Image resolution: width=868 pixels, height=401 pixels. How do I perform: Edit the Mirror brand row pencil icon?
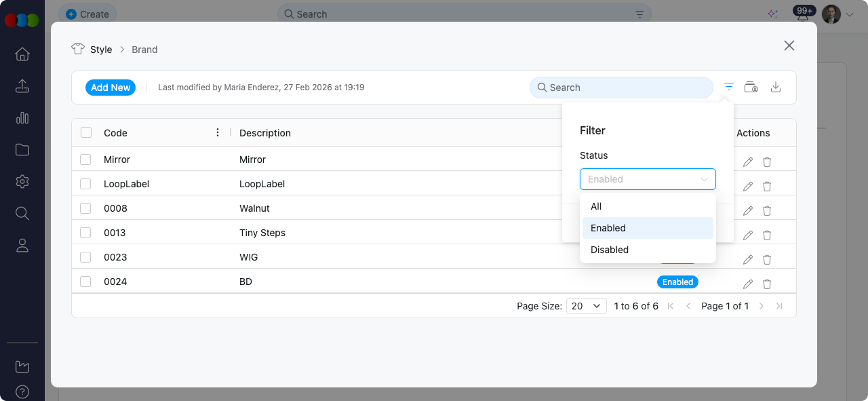(748, 162)
